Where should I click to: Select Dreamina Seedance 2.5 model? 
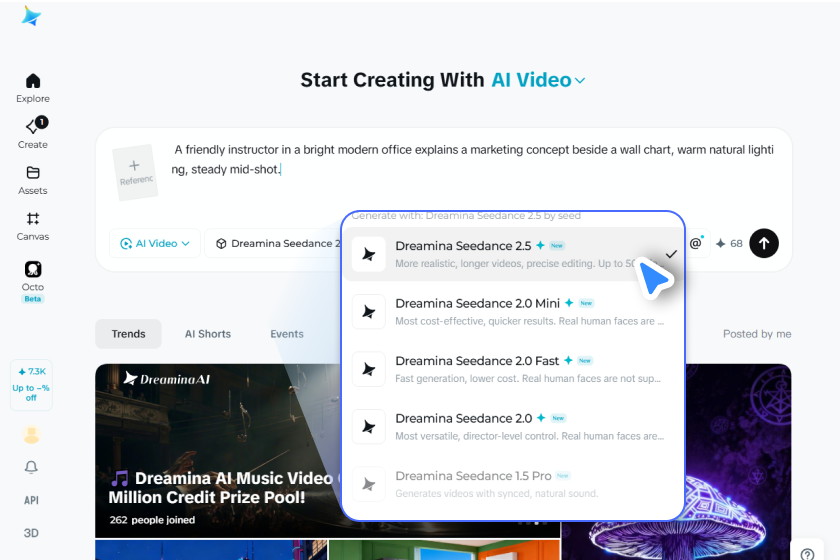tap(513, 254)
